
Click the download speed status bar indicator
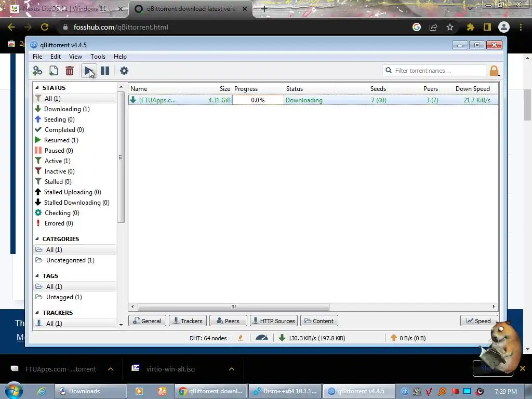[312, 338]
